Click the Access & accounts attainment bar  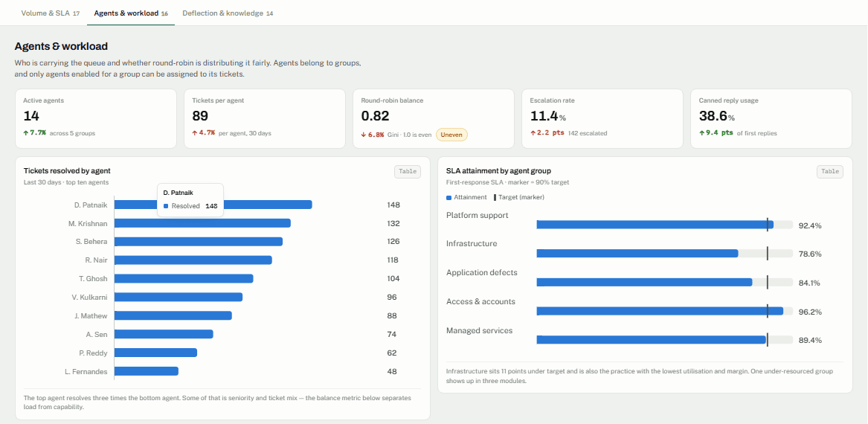(660, 311)
